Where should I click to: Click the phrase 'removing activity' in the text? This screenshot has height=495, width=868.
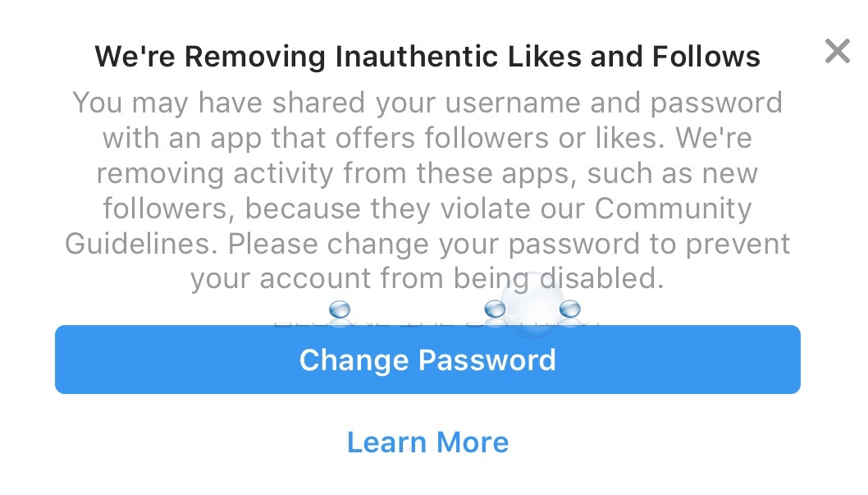[x=215, y=174]
